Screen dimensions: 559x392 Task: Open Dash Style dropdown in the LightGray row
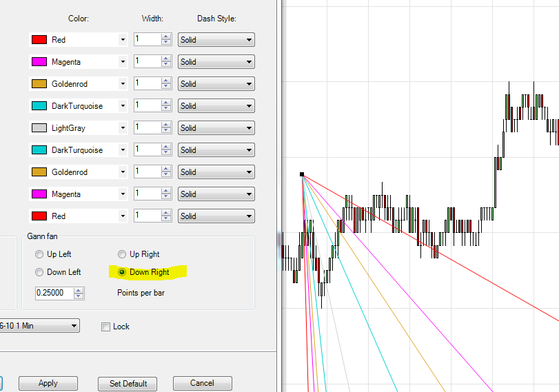tap(216, 128)
